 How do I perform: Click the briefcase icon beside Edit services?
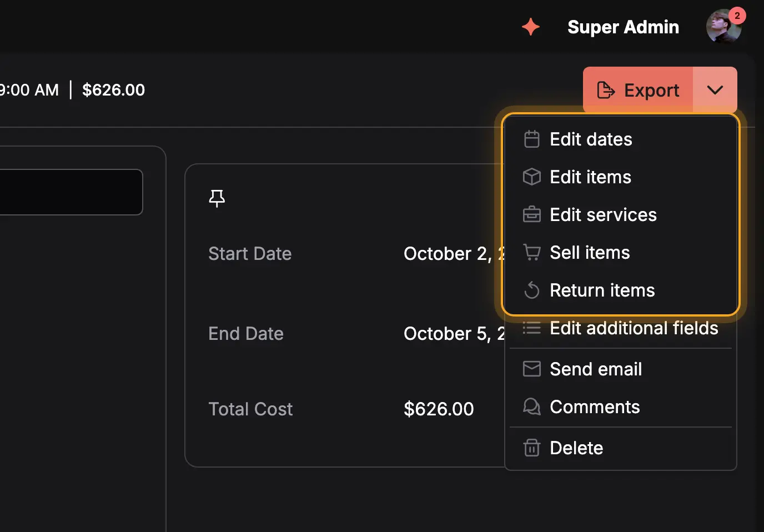pos(532,215)
